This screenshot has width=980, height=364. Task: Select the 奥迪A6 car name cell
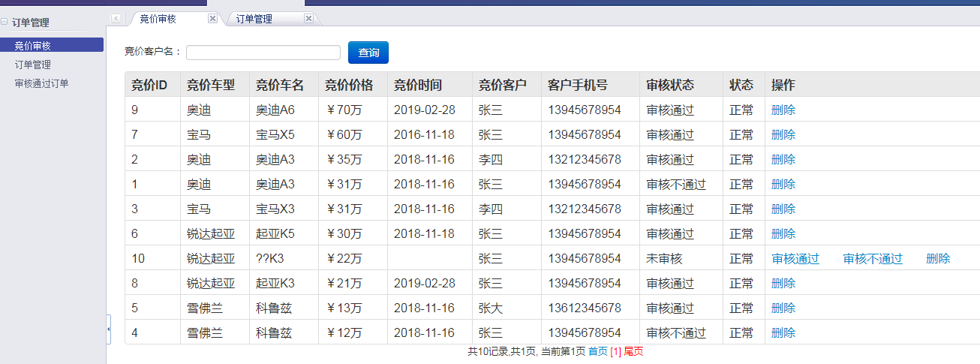point(284,110)
